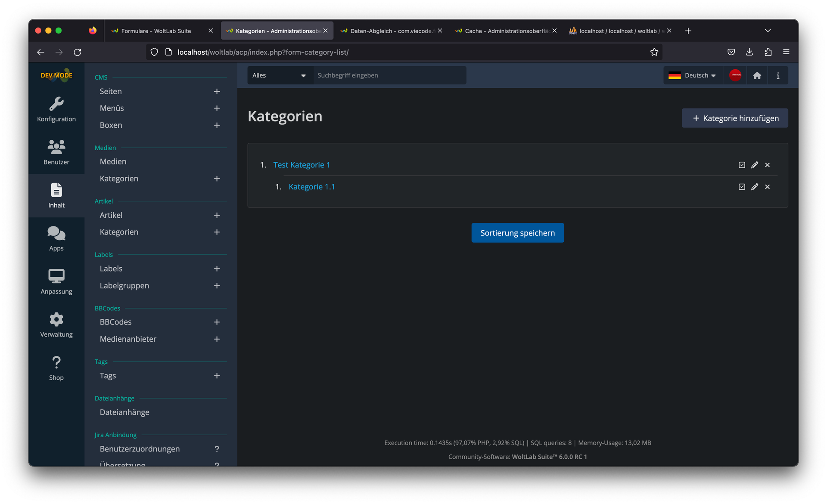Click pencil edit icon for Test Kategorie 1

[x=755, y=165]
